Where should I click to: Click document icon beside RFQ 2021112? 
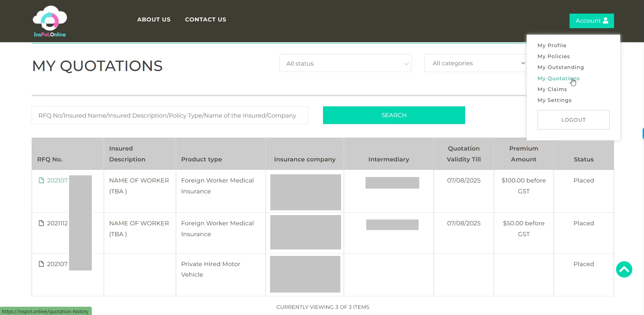point(41,223)
